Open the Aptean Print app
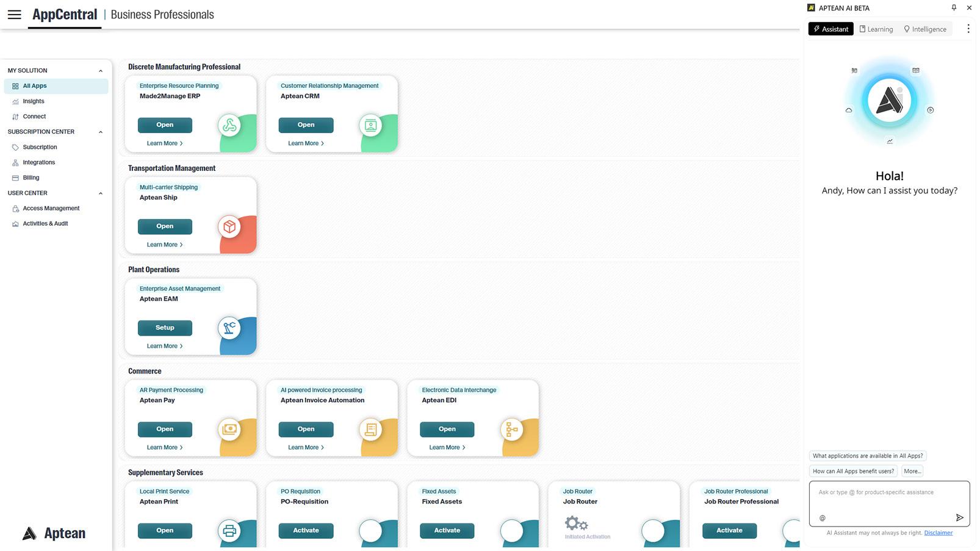The image size is (980, 551). pos(165,530)
